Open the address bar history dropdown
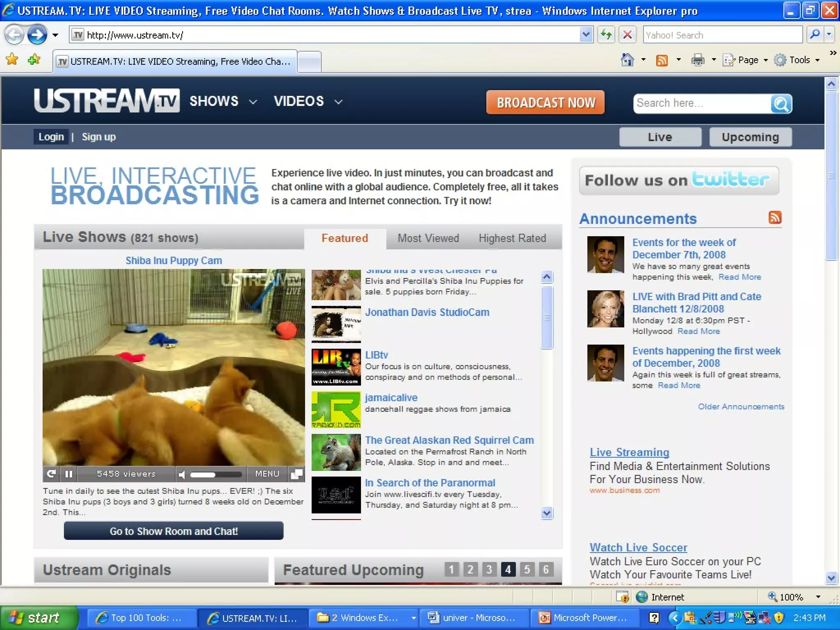This screenshot has height=630, width=840. tap(586, 35)
